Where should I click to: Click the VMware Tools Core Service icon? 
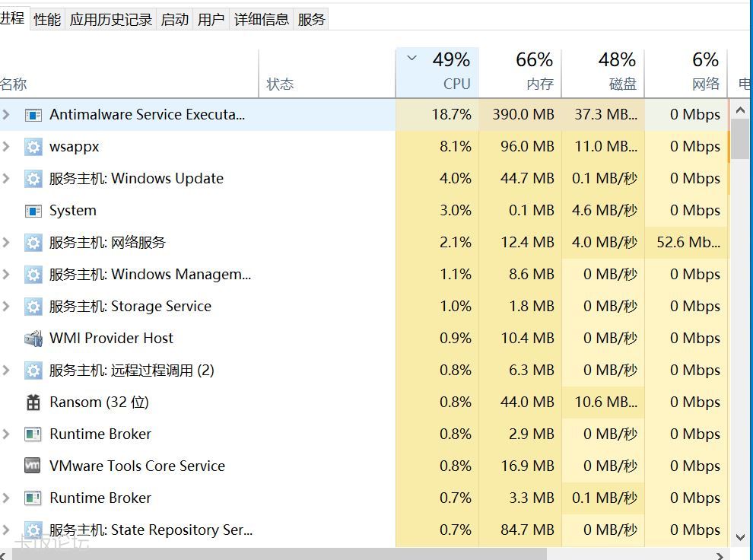(x=33, y=466)
